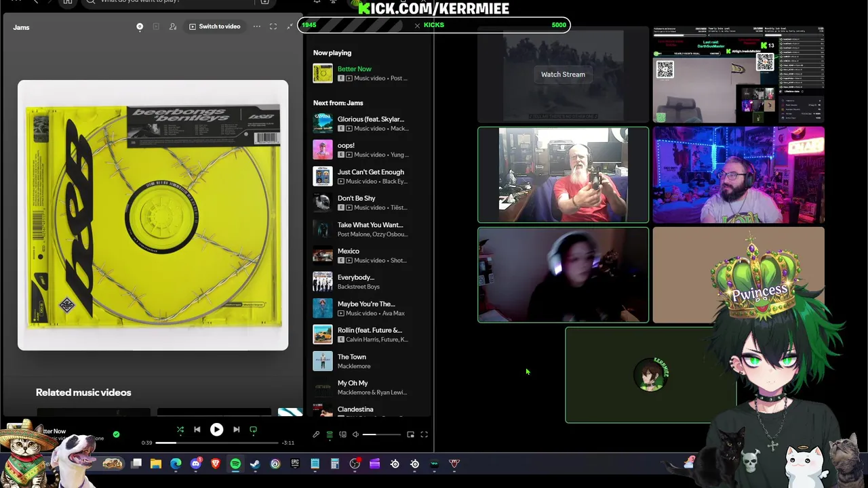Skip to the next track
Image resolution: width=868 pixels, height=488 pixels.
pos(236,429)
